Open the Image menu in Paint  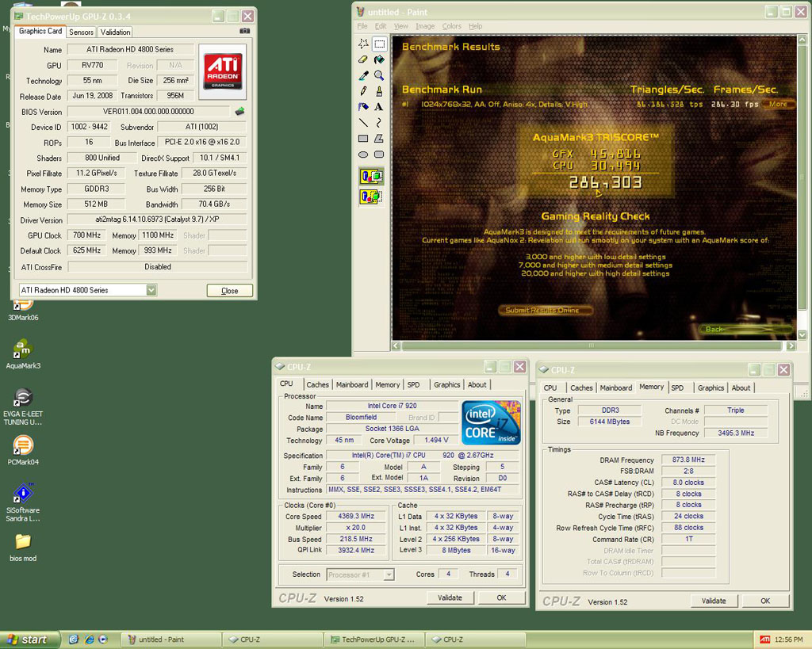(x=425, y=26)
